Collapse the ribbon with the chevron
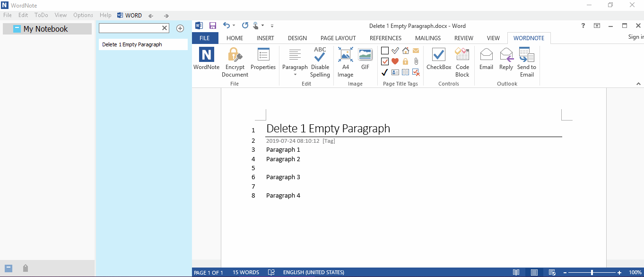 coord(638,84)
